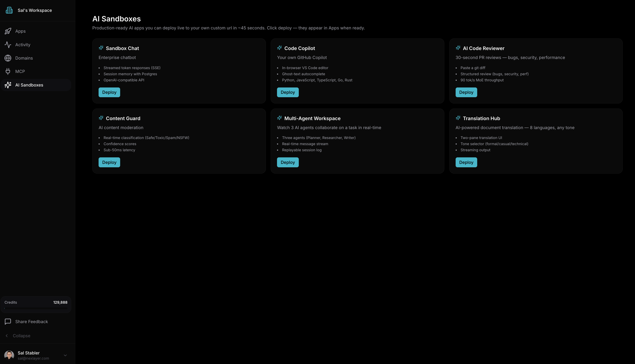Click 'Tone selector (formal/casual/technical)' bullet
This screenshot has width=635, height=364.
click(x=494, y=144)
